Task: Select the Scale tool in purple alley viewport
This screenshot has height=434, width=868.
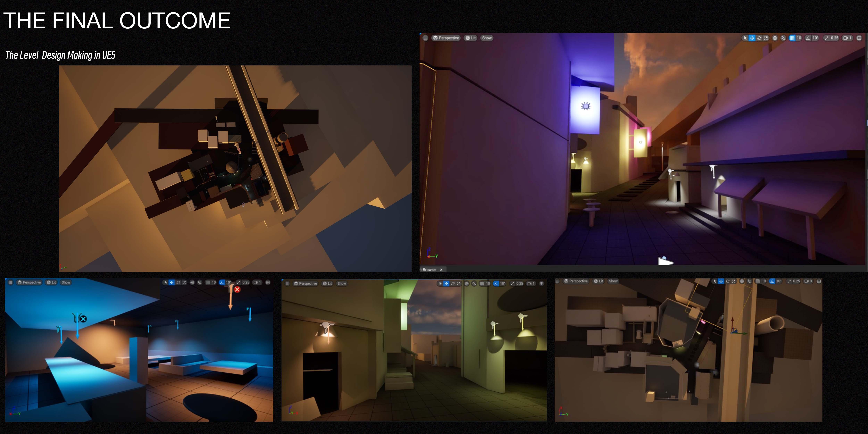Action: pos(766,38)
